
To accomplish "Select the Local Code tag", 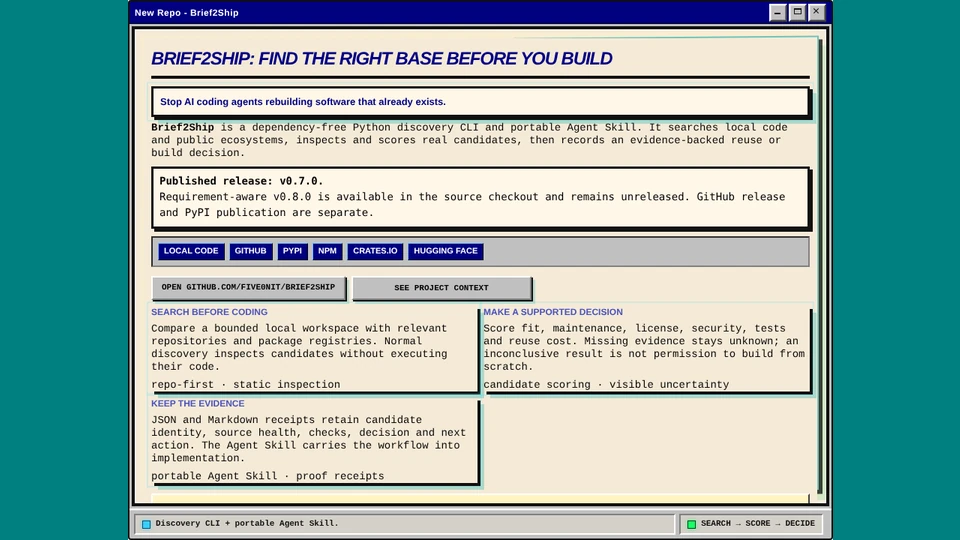I will coord(191,251).
